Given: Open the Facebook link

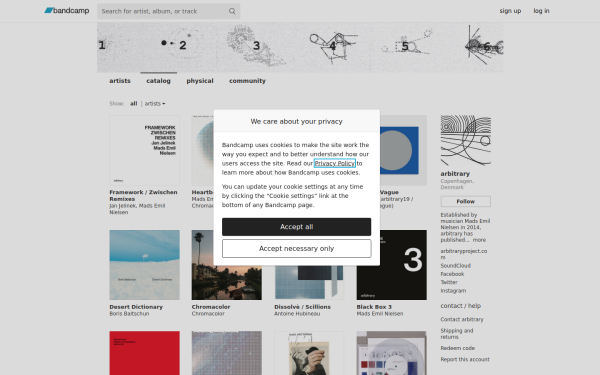Looking at the screenshot, I should point(452,274).
